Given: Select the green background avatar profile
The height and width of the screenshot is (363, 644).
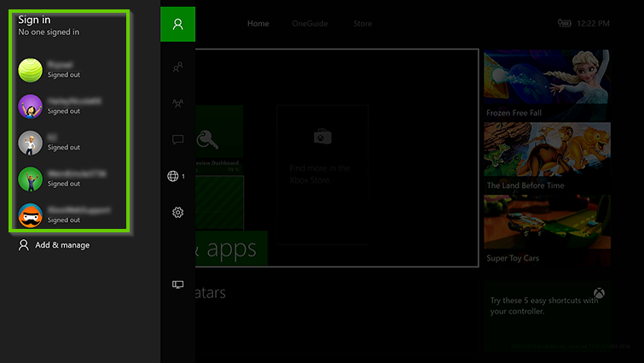Looking at the screenshot, I should [30, 179].
